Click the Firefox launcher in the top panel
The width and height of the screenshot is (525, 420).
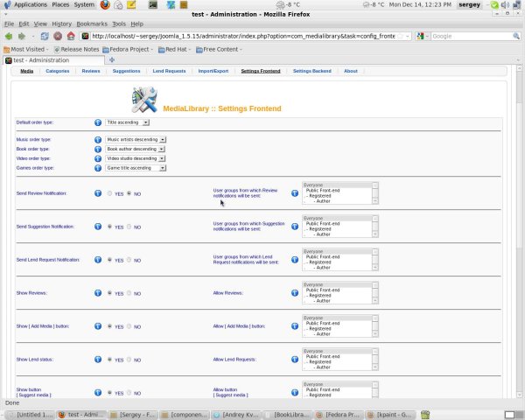[x=105, y=4]
